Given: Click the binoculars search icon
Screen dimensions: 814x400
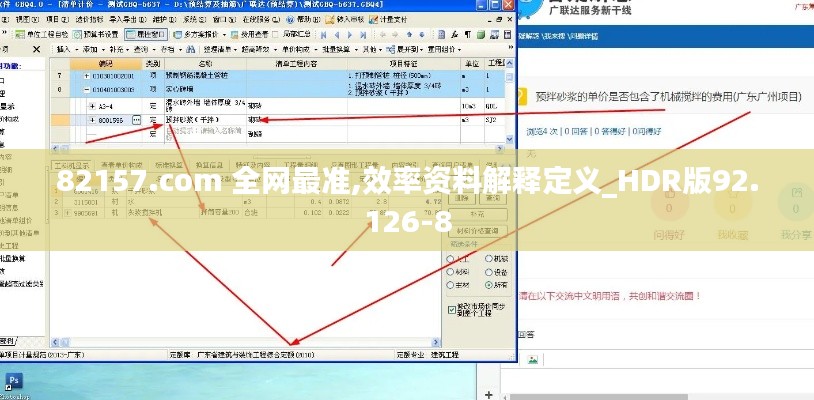Looking at the screenshot, I should [191, 49].
